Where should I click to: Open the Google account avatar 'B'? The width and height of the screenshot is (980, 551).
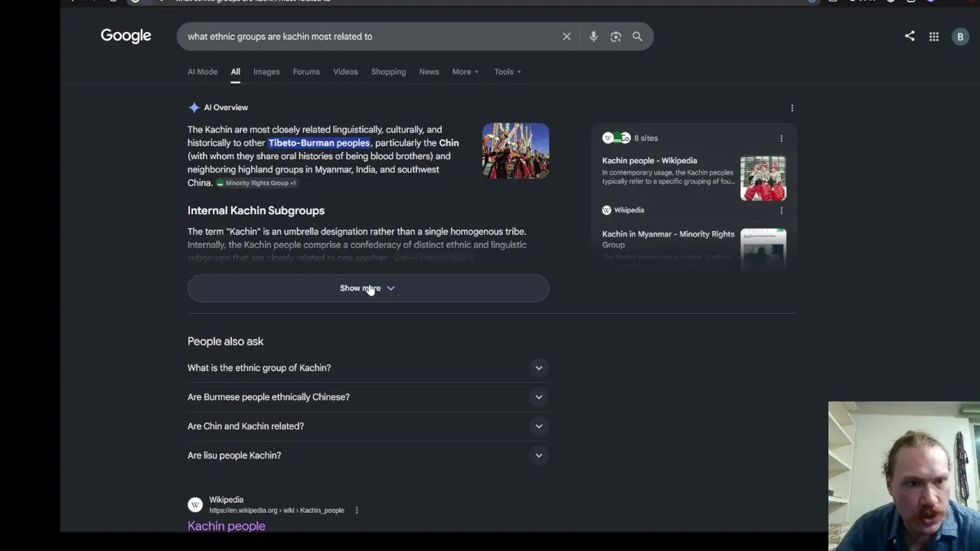(x=960, y=37)
